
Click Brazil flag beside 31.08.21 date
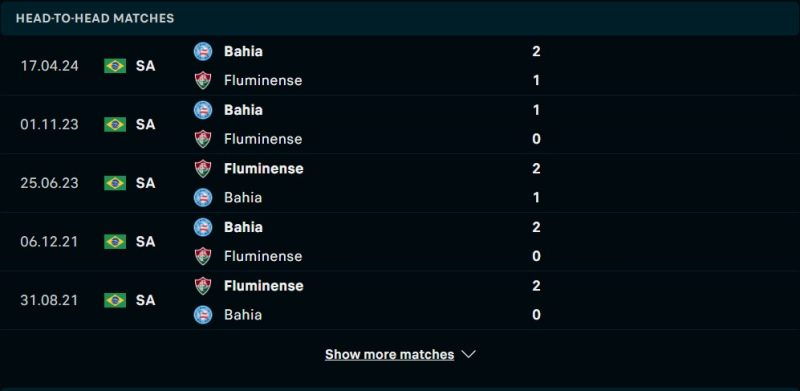click(115, 300)
